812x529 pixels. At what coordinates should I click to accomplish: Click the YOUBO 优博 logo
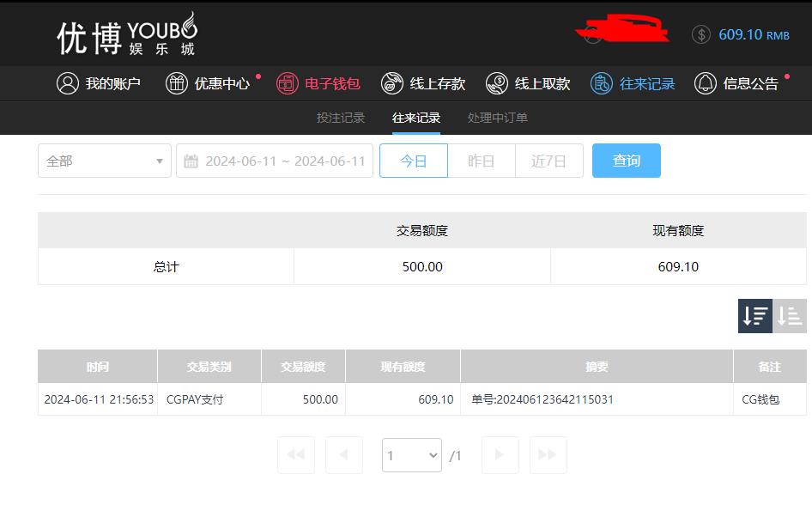point(127,34)
